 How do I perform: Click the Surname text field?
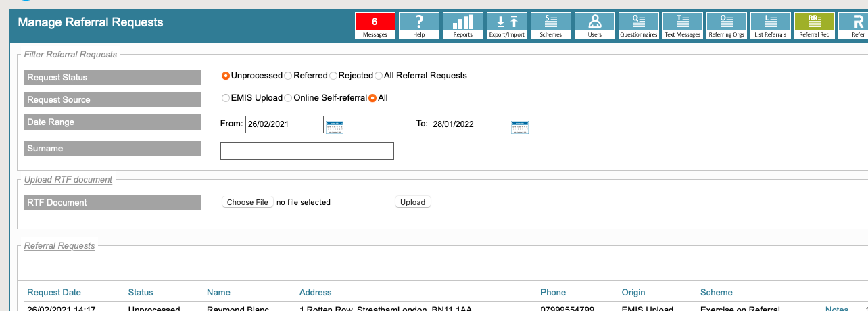coord(307,151)
